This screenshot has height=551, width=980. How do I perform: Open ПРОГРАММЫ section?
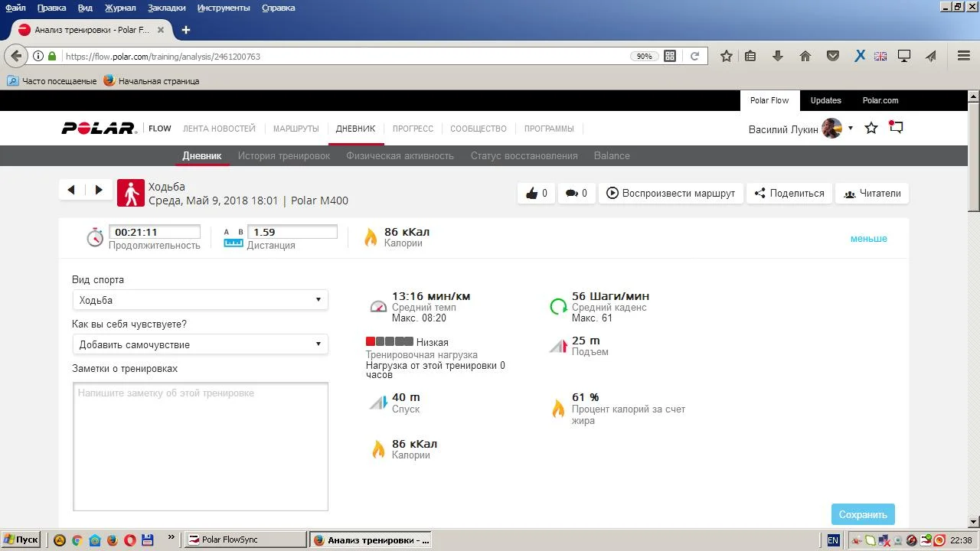(x=549, y=129)
